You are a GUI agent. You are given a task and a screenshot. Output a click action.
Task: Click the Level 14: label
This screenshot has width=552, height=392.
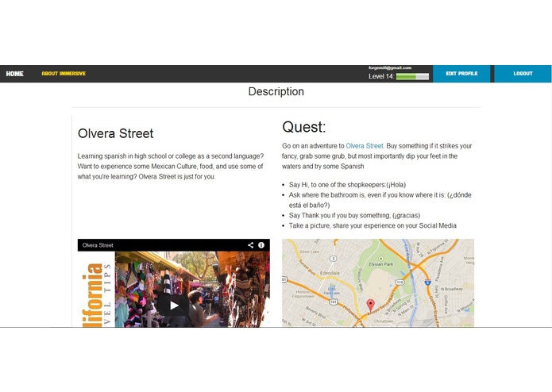(x=381, y=76)
